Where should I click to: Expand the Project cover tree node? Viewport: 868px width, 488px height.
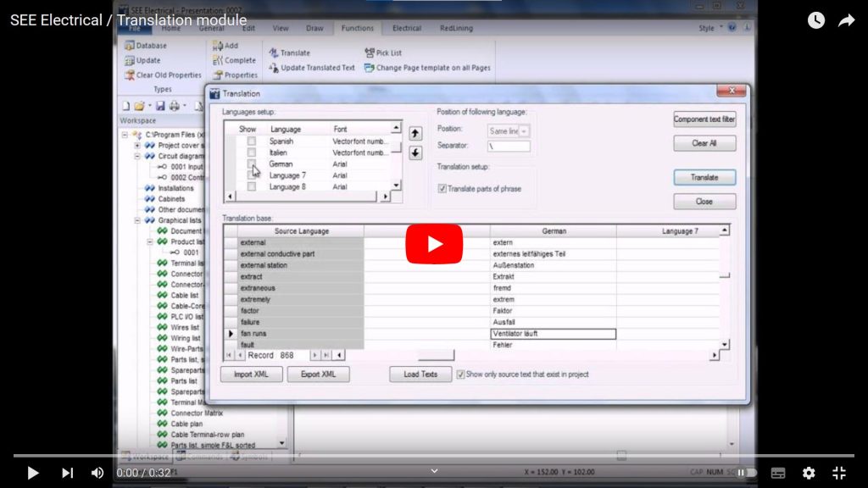pos(137,145)
